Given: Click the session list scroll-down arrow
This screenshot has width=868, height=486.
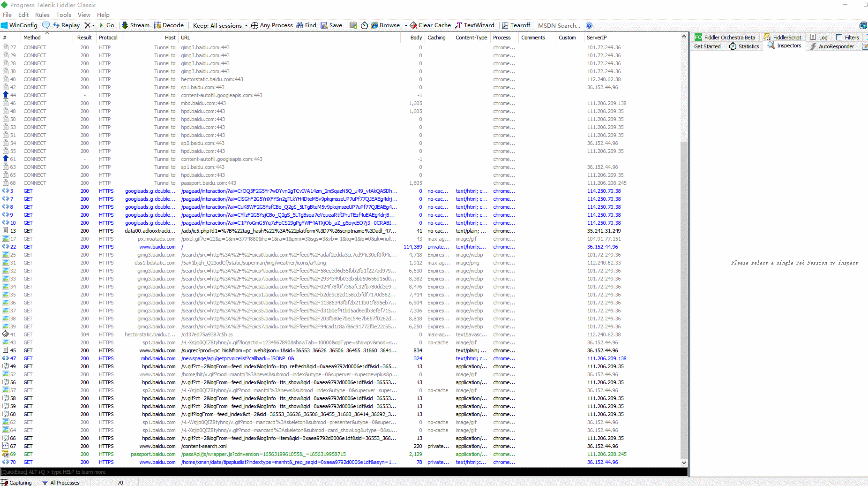Looking at the screenshot, I should point(684,463).
